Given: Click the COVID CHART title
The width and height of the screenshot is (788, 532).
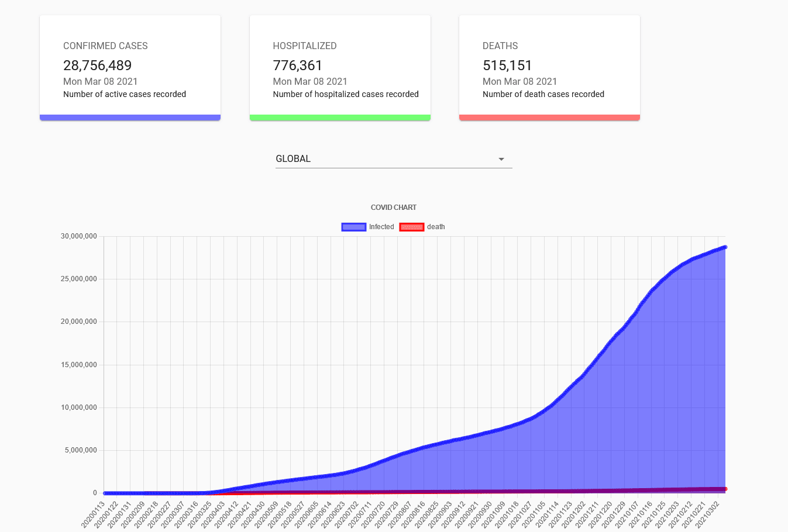Looking at the screenshot, I should tap(394, 208).
